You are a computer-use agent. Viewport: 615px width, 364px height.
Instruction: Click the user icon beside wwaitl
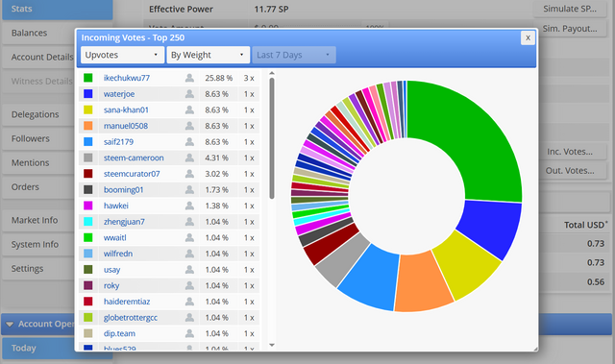(x=189, y=238)
